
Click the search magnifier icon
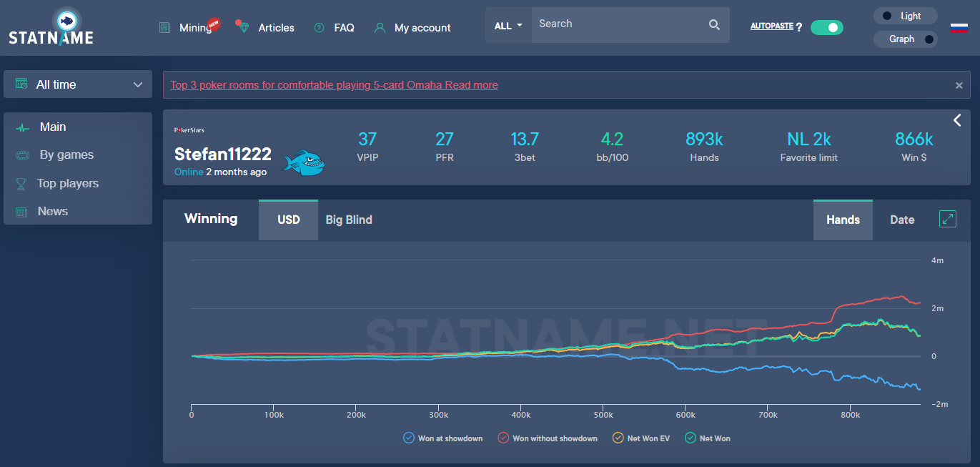(x=713, y=24)
